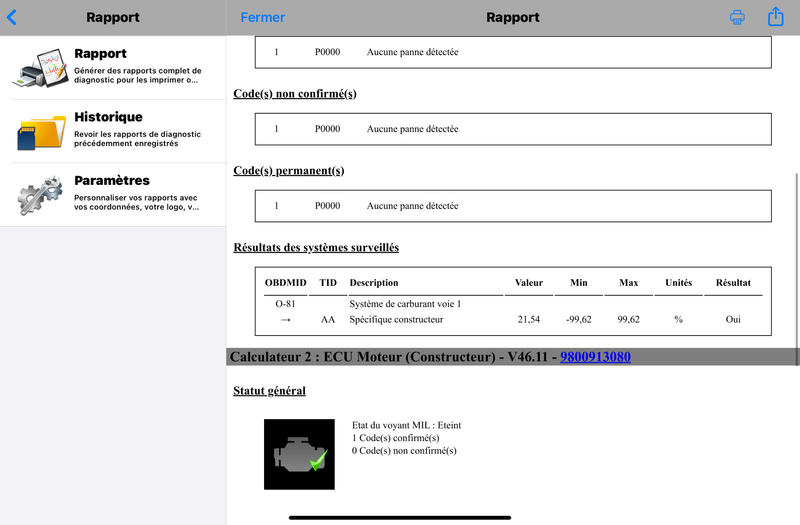The width and height of the screenshot is (800, 525).
Task: Tap the blue back chevron arrow
Action: click(x=12, y=17)
